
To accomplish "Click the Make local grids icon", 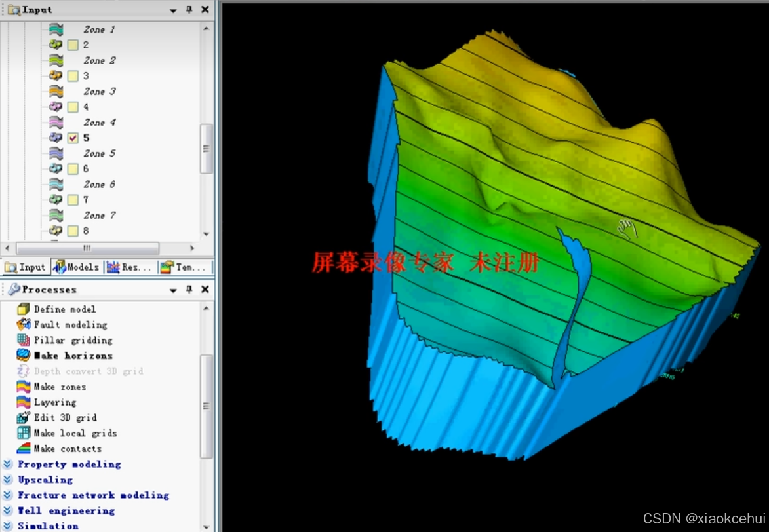I will 23,433.
